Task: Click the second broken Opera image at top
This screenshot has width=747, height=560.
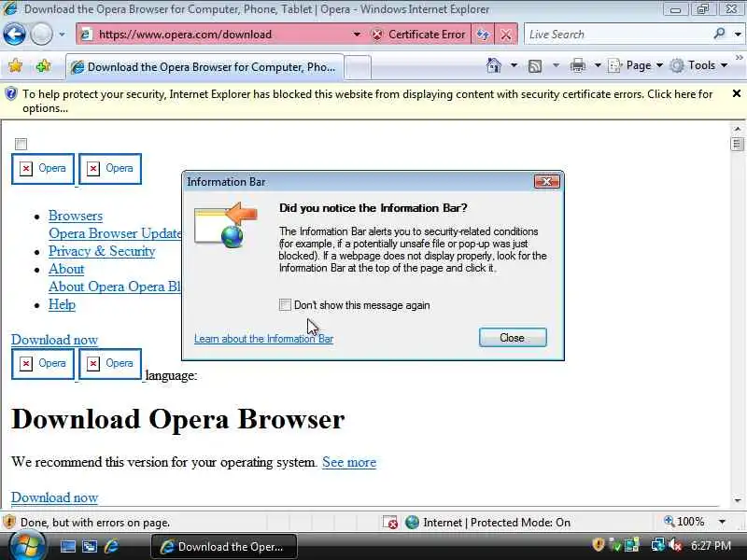Action: point(110,169)
